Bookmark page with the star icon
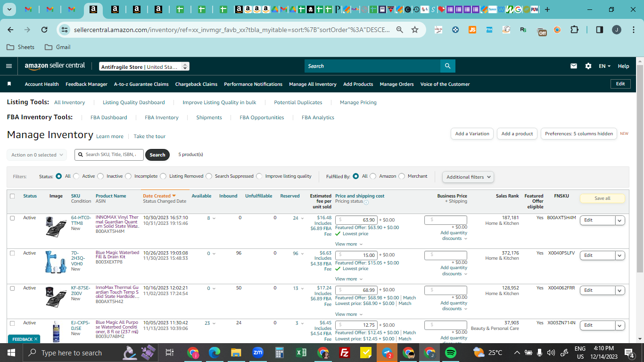The image size is (644, 362). tap(415, 30)
